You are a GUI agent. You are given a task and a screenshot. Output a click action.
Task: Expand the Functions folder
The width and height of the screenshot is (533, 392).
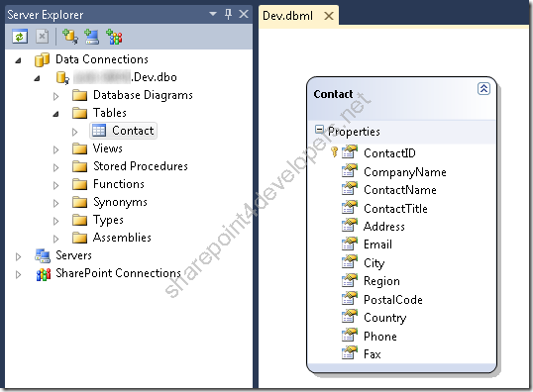(x=55, y=185)
